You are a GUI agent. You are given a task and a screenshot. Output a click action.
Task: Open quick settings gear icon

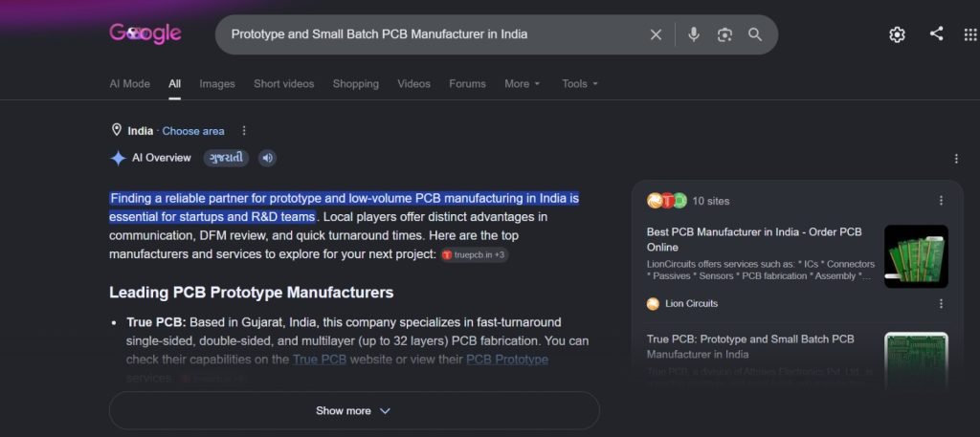(x=897, y=34)
